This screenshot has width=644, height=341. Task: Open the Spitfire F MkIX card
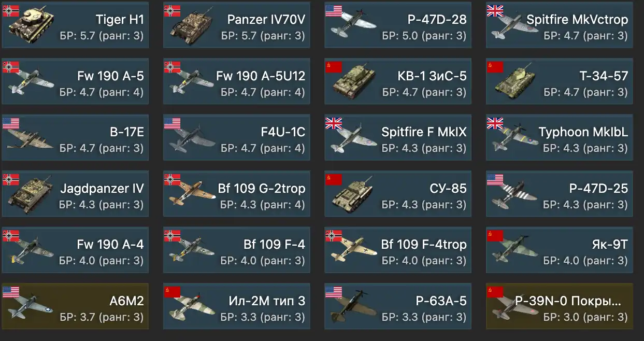click(x=398, y=137)
